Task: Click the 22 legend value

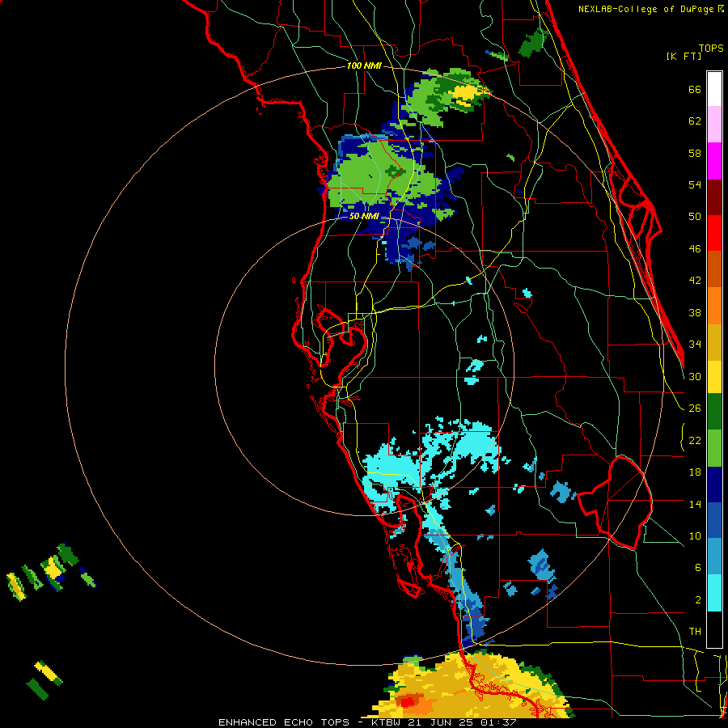Action: pos(695,440)
